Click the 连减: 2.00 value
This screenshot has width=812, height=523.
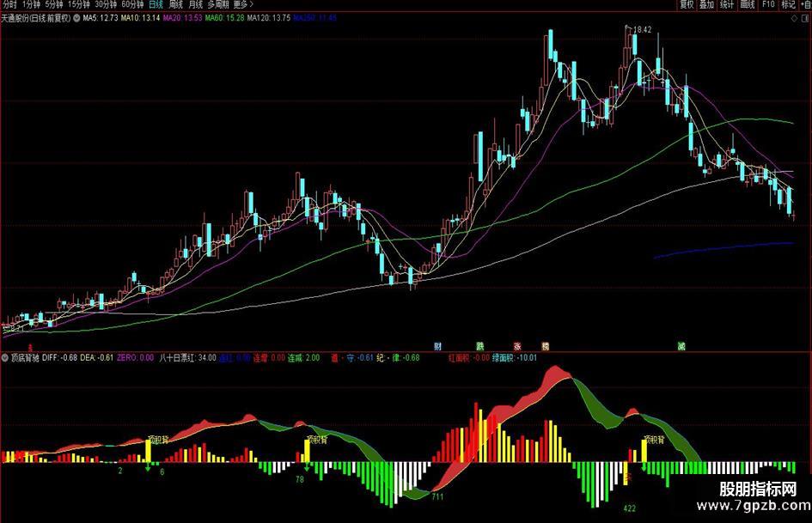coord(304,358)
